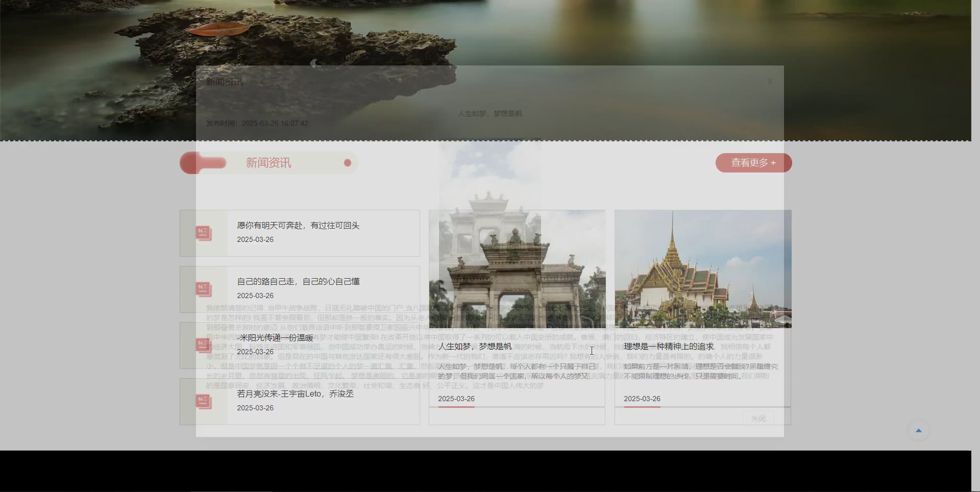Click the news icon beside 一米阳光传递一份温暖

coord(204,346)
